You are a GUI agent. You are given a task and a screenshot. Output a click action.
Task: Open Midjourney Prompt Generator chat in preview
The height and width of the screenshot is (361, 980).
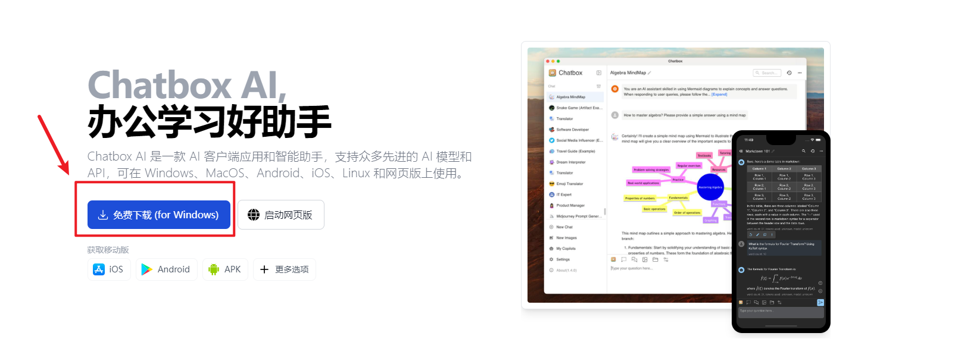pos(576,216)
